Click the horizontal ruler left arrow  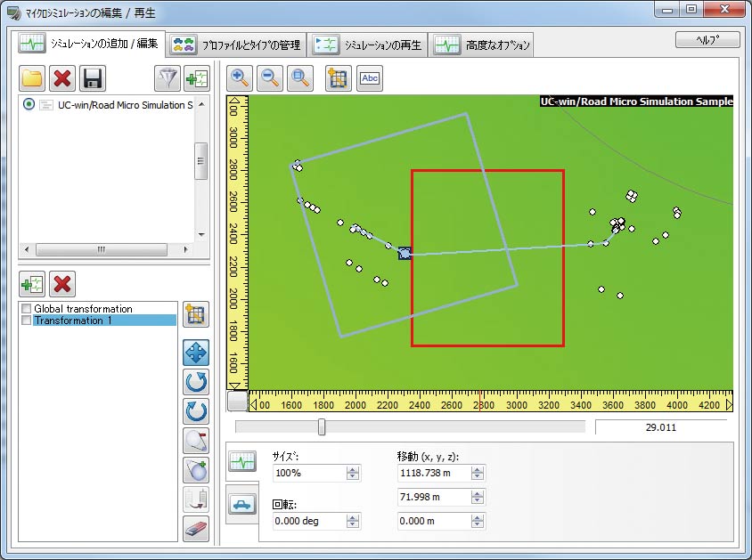(254, 405)
